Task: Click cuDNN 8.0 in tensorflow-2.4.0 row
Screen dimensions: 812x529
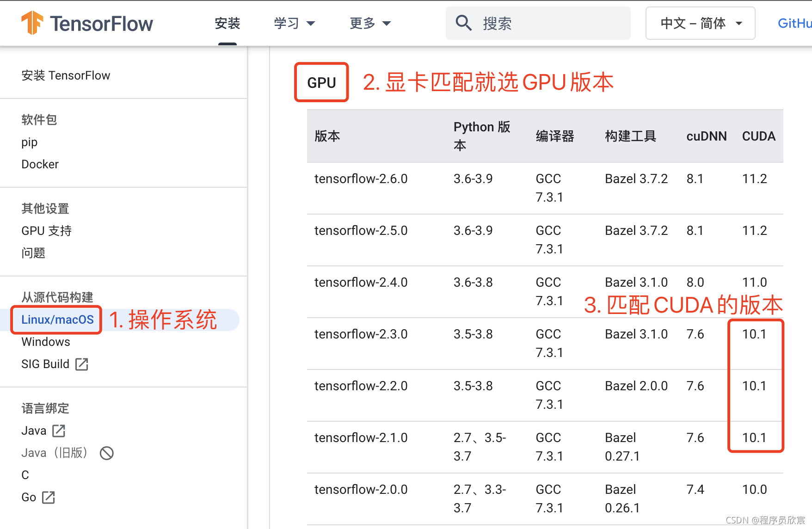Action: coord(695,282)
